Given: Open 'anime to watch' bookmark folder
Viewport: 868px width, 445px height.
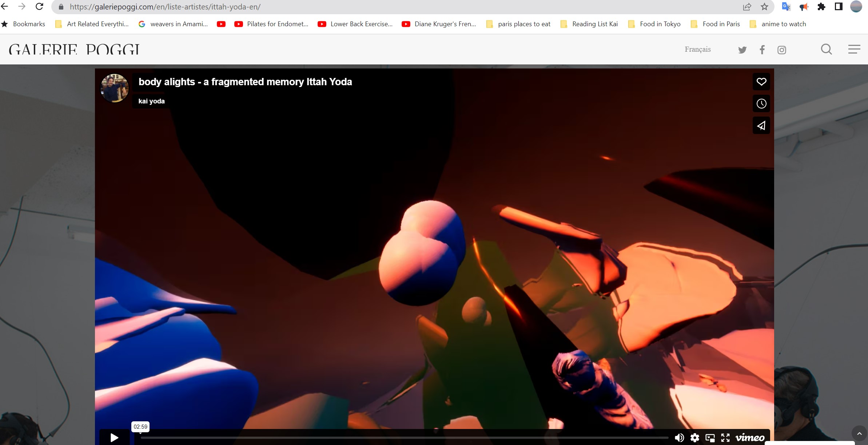Looking at the screenshot, I should [778, 24].
